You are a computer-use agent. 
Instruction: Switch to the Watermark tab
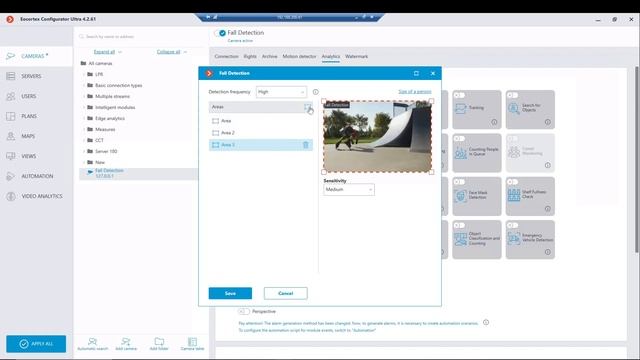tap(356, 56)
